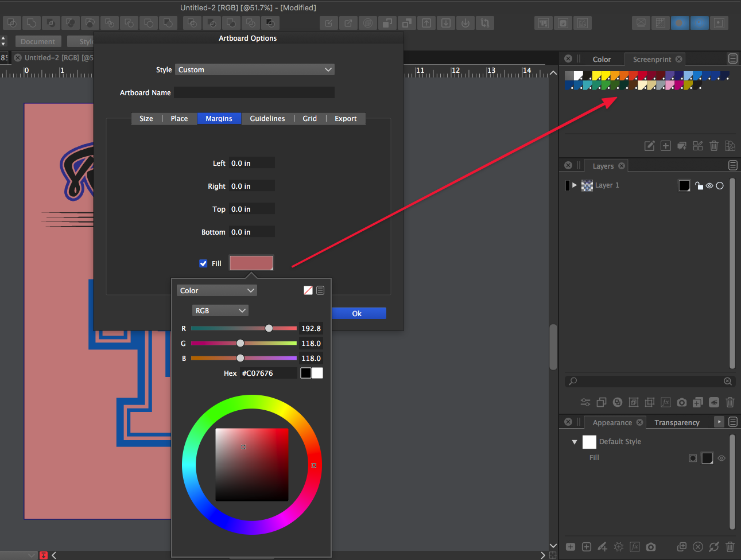Hide Layer 1 using its eye icon
Screen dimensions: 741x560
(x=709, y=185)
